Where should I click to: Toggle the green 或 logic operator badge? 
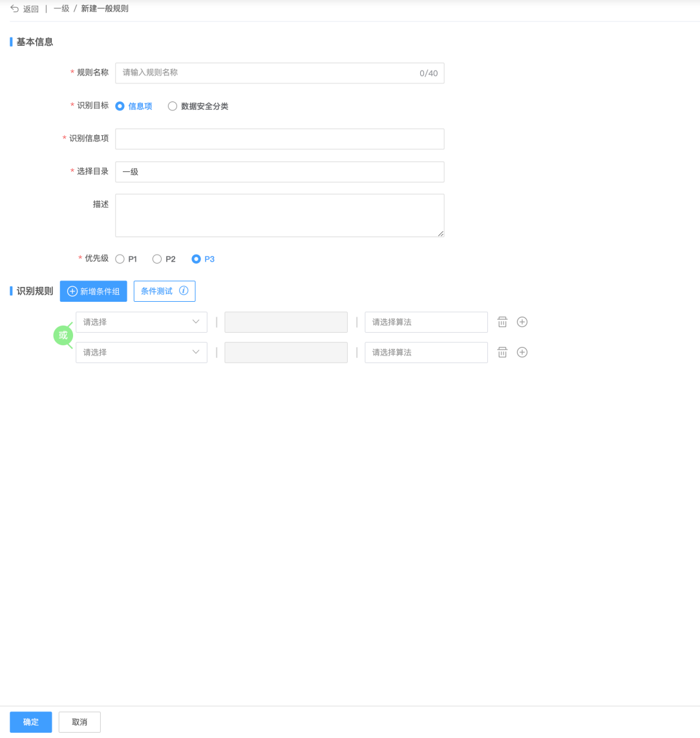(63, 335)
